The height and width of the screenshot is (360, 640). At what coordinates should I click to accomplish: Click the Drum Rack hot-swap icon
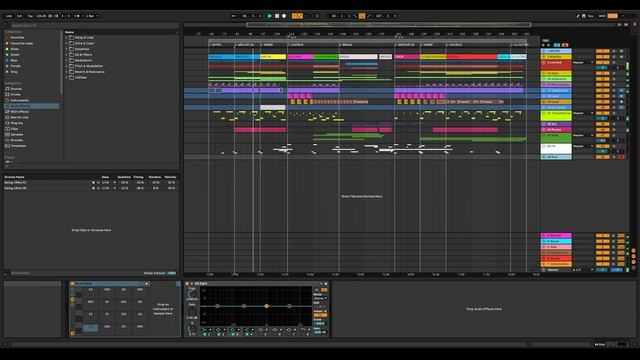point(142,283)
